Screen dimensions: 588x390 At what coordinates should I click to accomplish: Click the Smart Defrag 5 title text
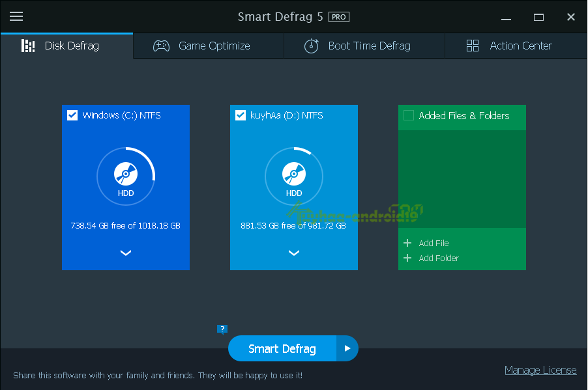(x=280, y=17)
